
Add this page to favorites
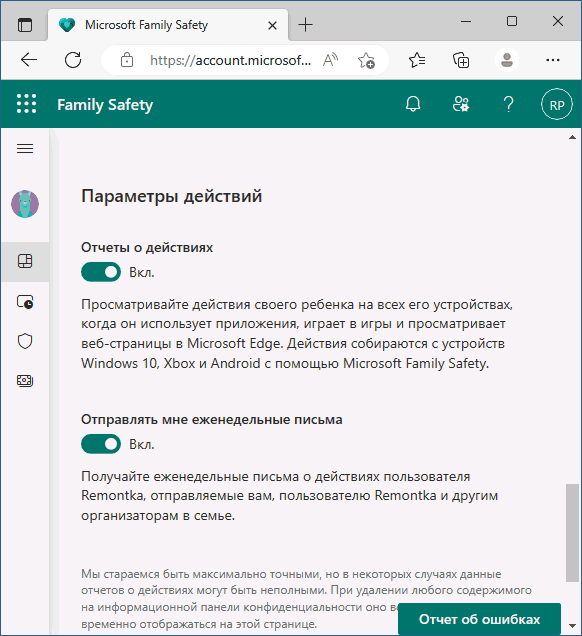[x=366, y=60]
